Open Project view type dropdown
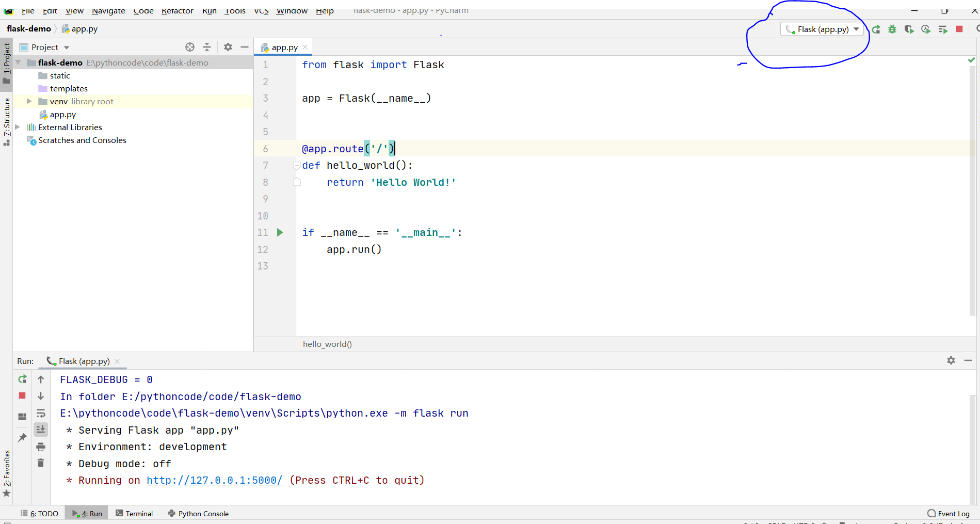Viewport: 980px width, 524px height. coord(67,47)
